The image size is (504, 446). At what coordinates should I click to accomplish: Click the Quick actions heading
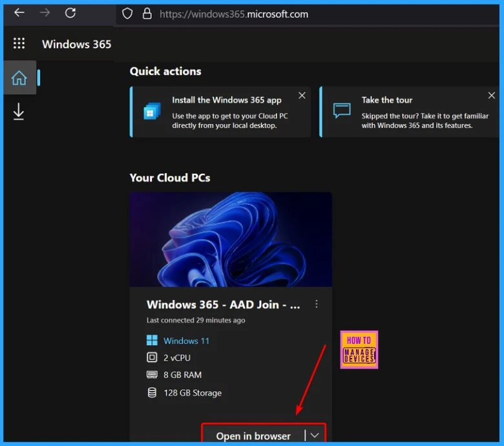(x=165, y=71)
